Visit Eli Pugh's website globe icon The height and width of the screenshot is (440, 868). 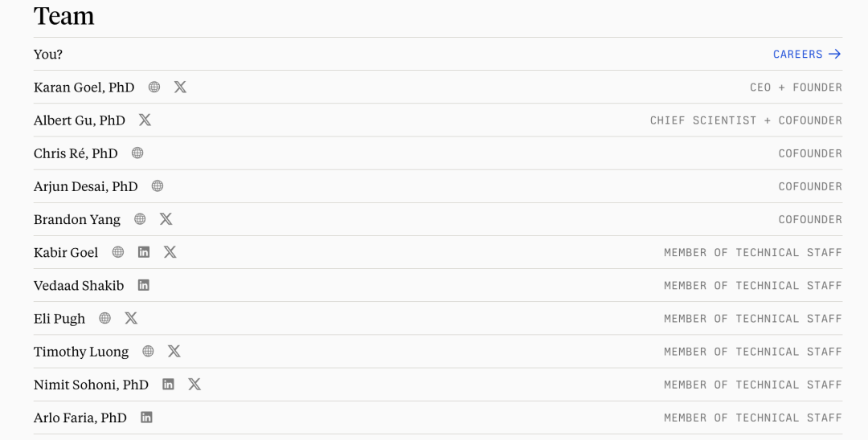[x=104, y=318]
